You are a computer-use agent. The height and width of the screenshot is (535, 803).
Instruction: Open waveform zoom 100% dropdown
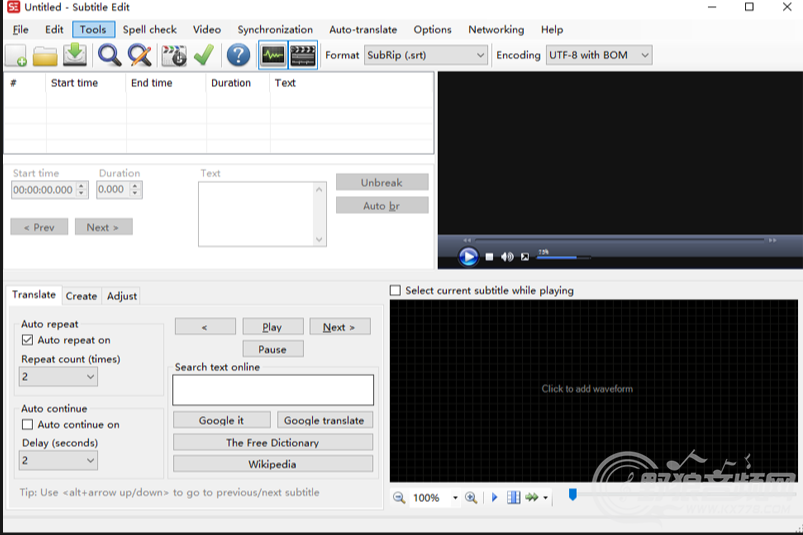click(455, 498)
